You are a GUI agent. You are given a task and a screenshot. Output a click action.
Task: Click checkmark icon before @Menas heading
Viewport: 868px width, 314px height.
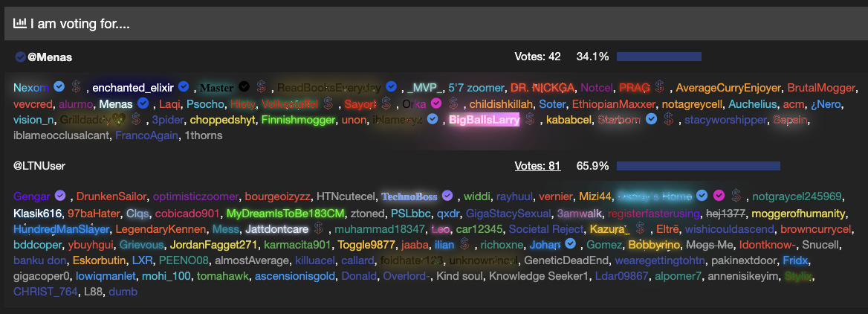coord(21,57)
